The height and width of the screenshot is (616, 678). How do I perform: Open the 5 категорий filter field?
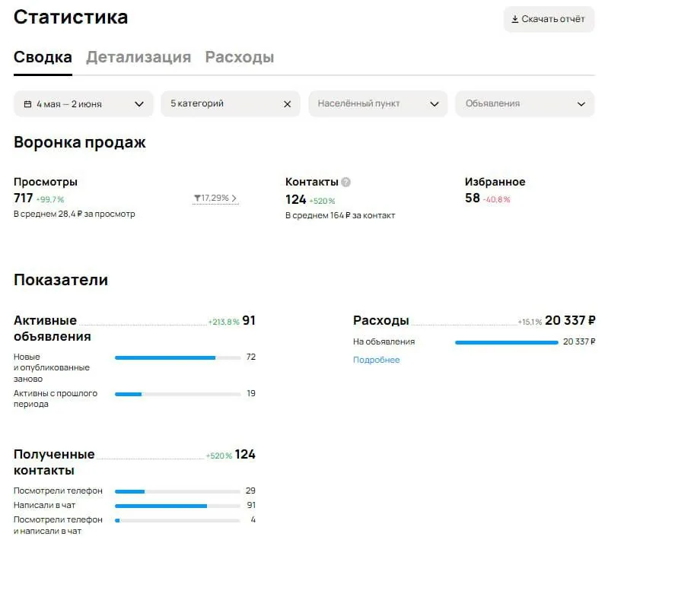(x=231, y=103)
